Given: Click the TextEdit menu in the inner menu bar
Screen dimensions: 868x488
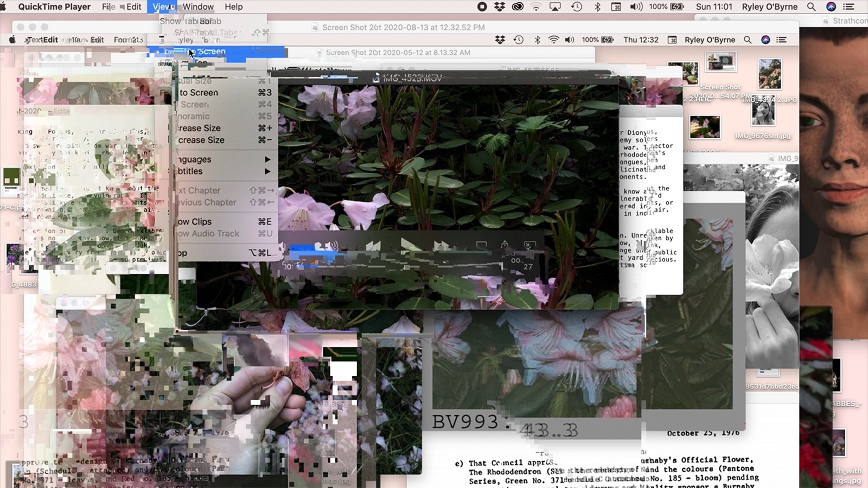Looking at the screenshot, I should coord(42,40).
